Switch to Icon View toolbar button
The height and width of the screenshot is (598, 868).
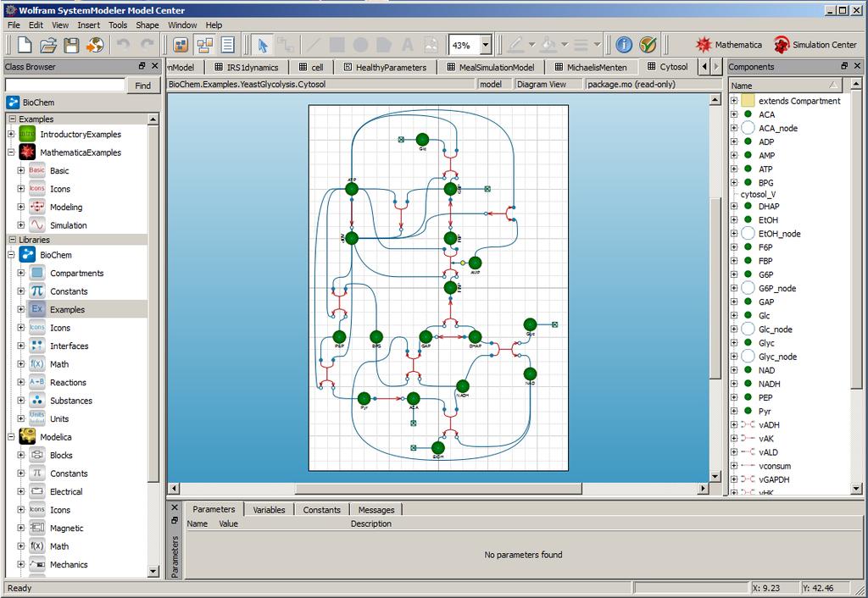point(181,45)
